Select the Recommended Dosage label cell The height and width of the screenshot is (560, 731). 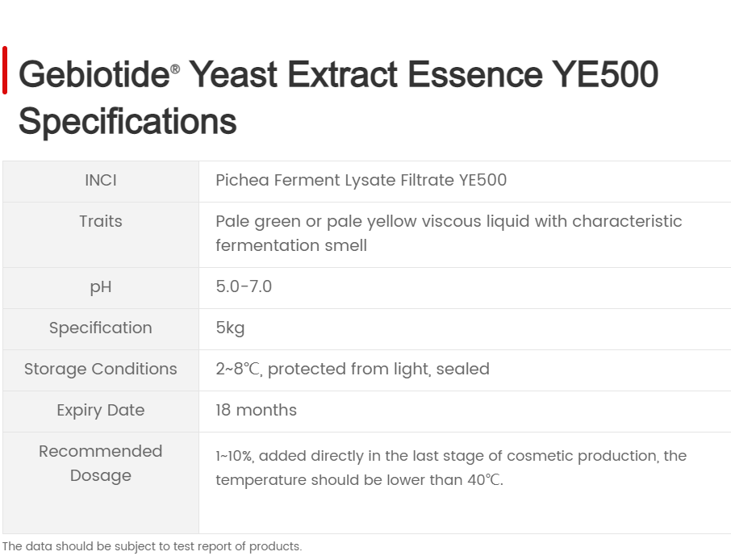(101, 483)
